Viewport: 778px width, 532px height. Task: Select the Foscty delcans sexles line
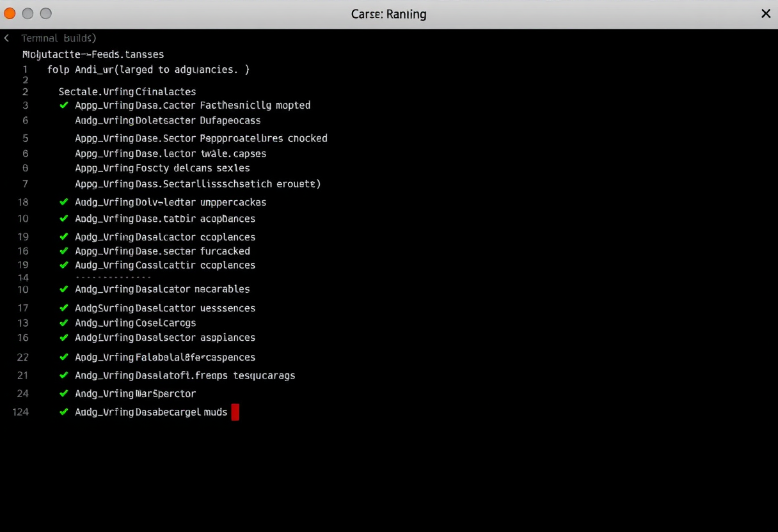pyautogui.click(x=163, y=168)
